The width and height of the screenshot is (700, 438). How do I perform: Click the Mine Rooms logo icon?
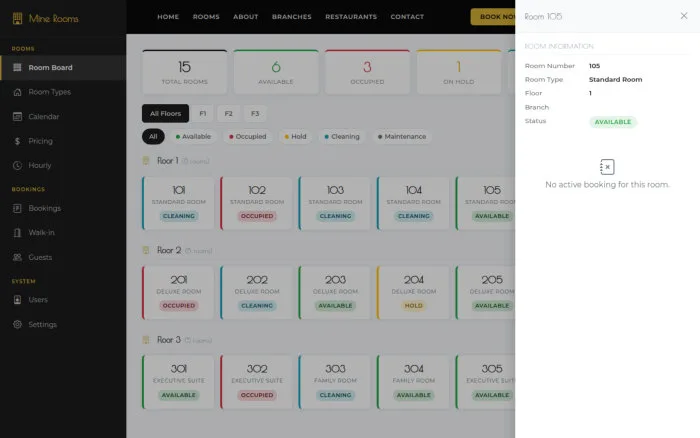[17, 18]
